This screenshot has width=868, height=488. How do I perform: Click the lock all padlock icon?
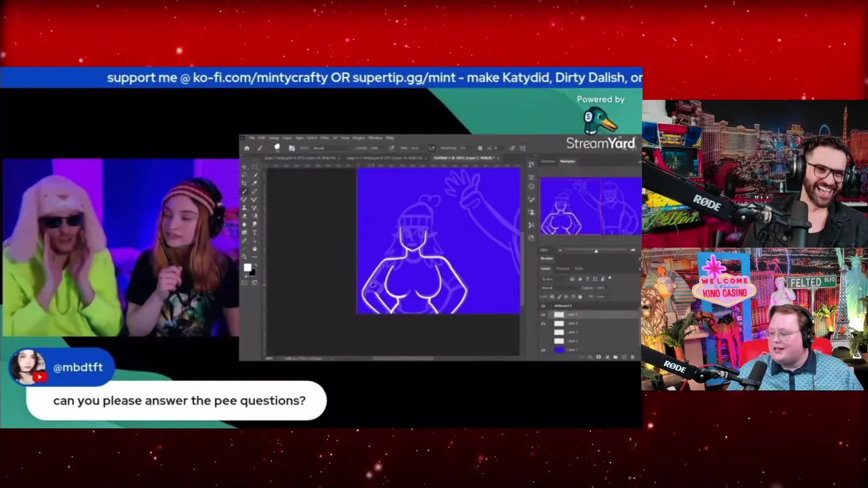point(580,297)
